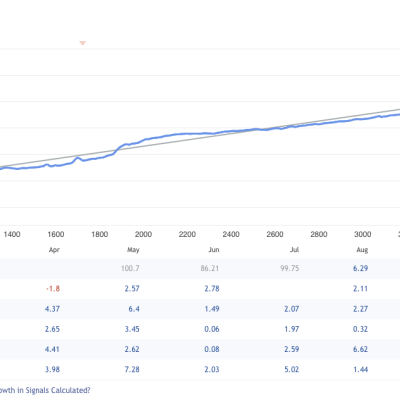Click the 99.75 value under Jul

(290, 268)
